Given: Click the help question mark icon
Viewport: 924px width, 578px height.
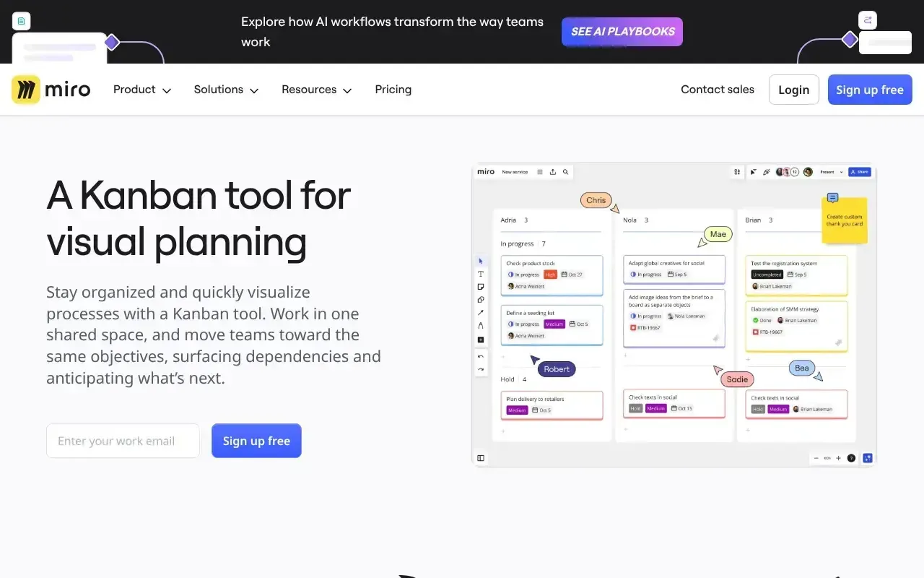Looking at the screenshot, I should pos(851,458).
